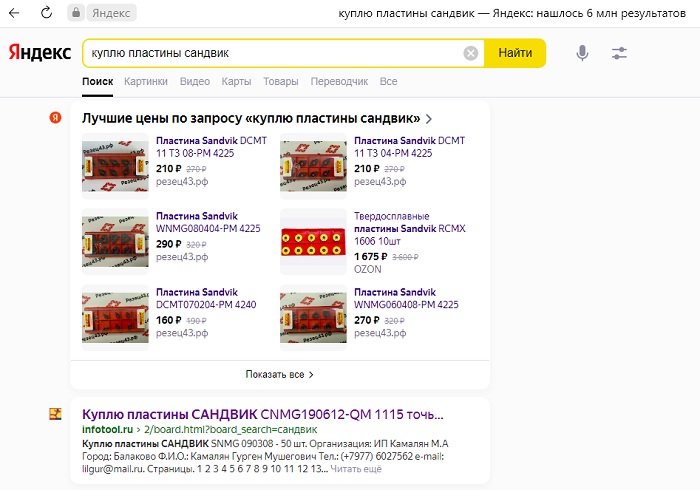Open result Куплю пластины САНДВИК CNMG190612-QM
700x490 pixels.
coord(263,414)
